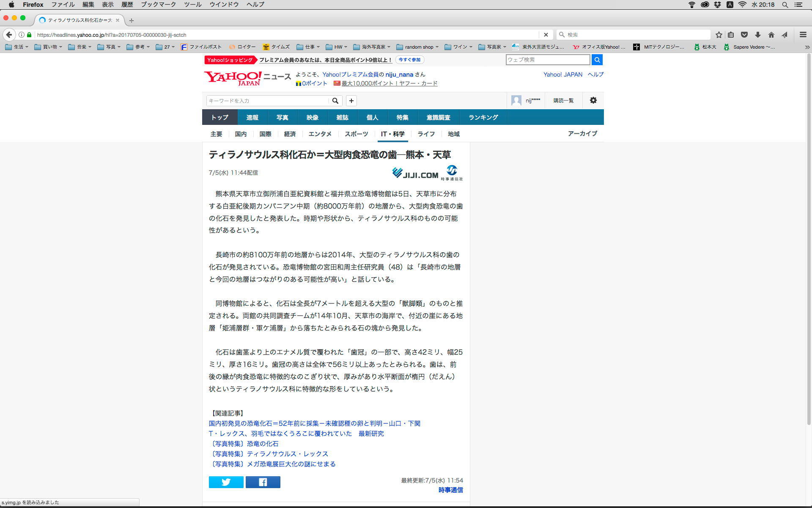Expand the 買い物 bookmarks folder
This screenshot has width=812, height=508.
click(48, 47)
